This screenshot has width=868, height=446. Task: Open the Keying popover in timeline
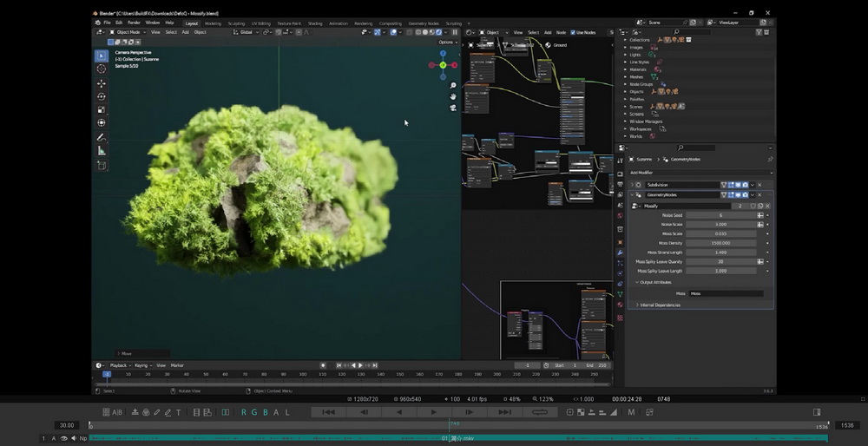[x=142, y=365]
